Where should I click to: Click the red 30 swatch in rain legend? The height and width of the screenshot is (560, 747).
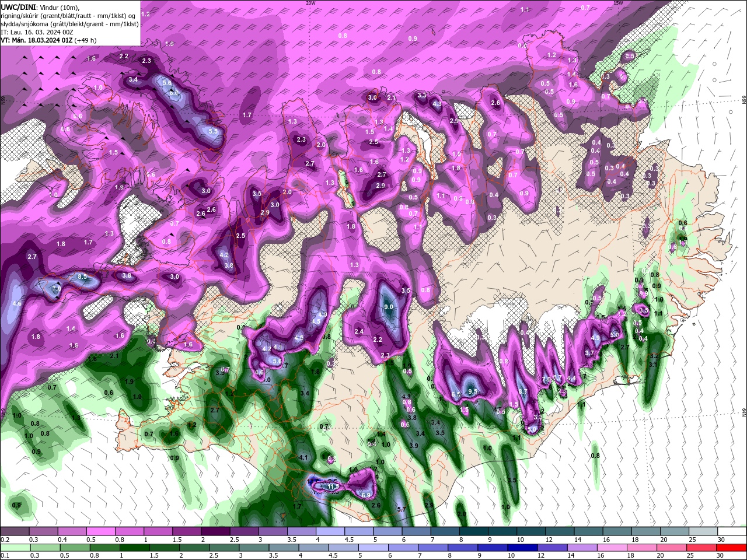731,548
